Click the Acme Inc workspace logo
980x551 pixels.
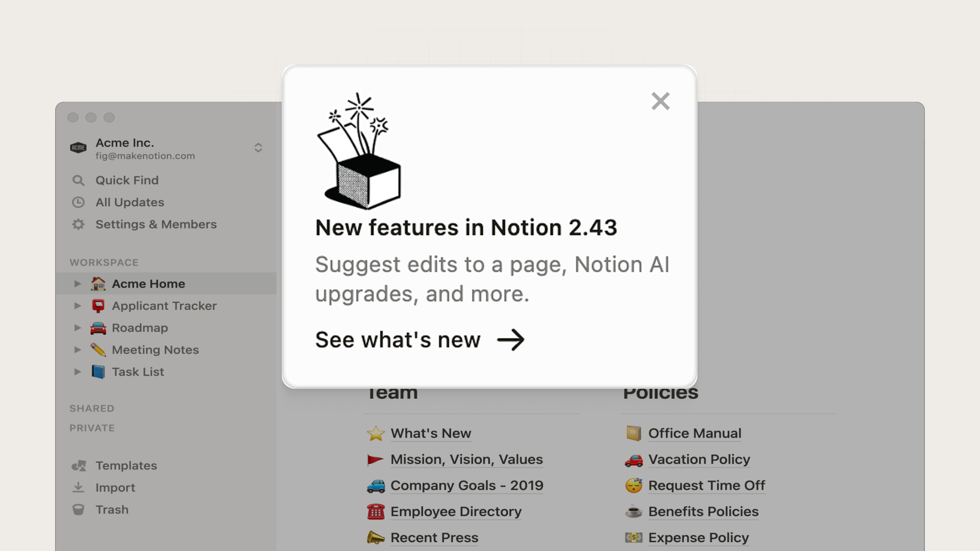click(x=78, y=148)
